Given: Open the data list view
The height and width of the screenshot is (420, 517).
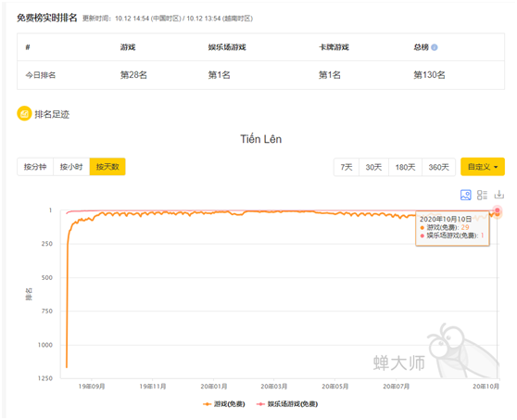Looking at the screenshot, I should [x=482, y=195].
